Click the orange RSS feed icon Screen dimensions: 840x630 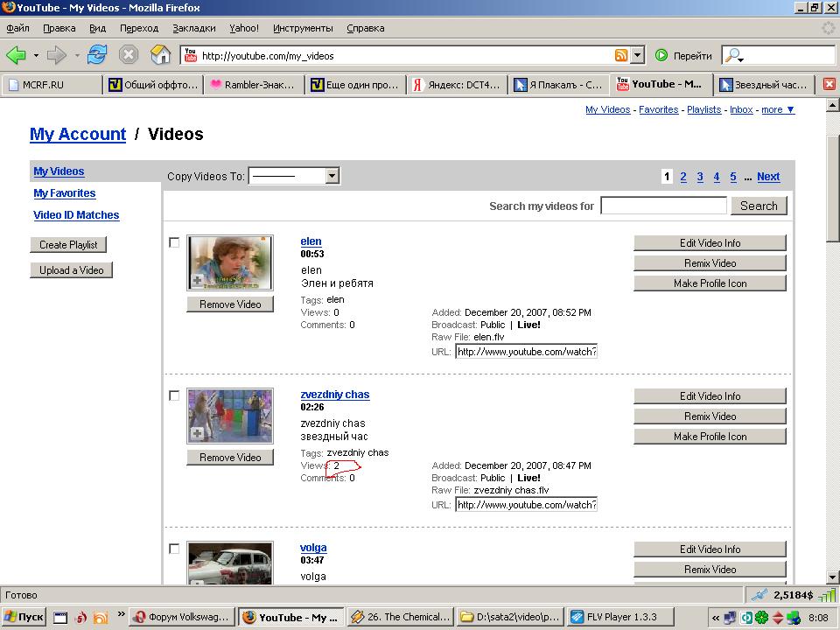click(x=621, y=55)
